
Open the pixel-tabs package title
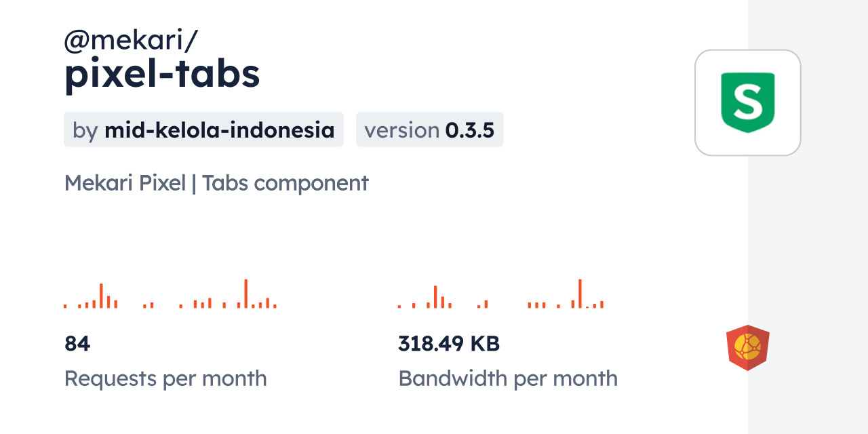pyautogui.click(x=162, y=75)
